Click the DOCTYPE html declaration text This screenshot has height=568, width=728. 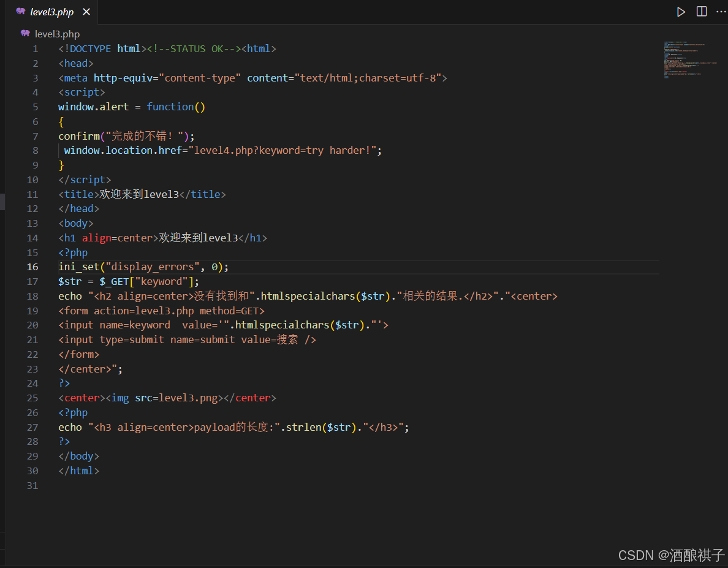click(x=102, y=49)
